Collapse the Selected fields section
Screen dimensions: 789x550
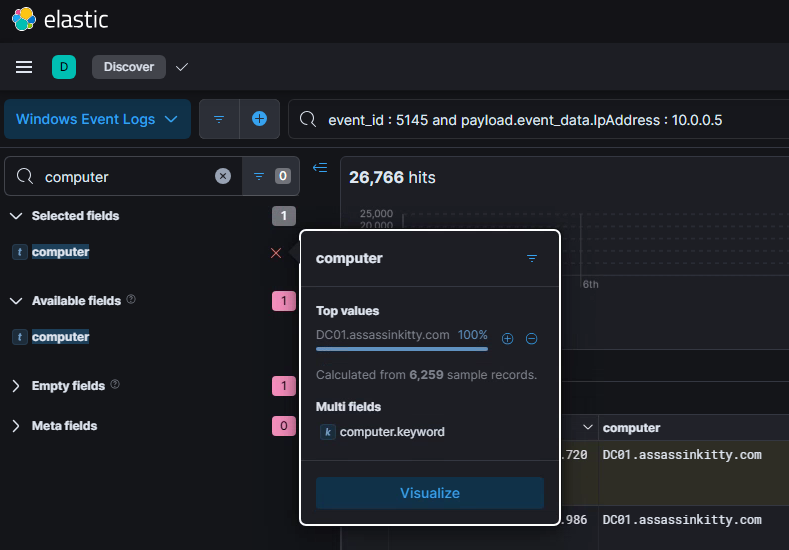tap(16, 216)
